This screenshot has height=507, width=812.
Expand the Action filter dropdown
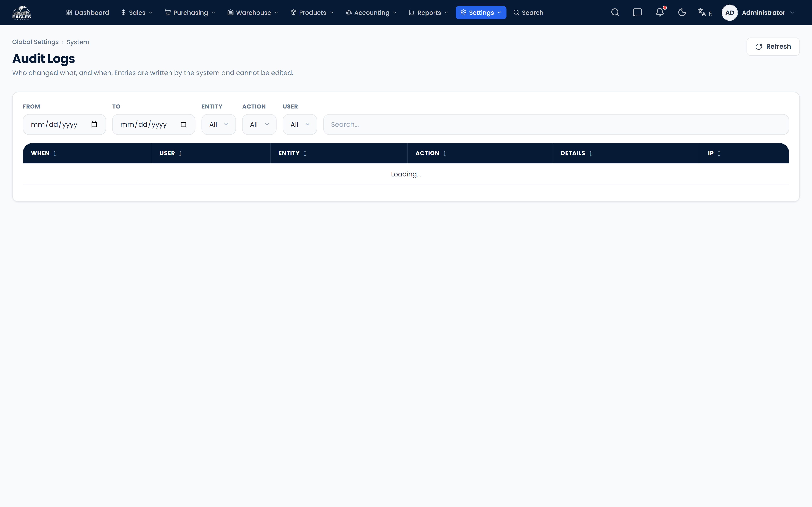coord(259,124)
